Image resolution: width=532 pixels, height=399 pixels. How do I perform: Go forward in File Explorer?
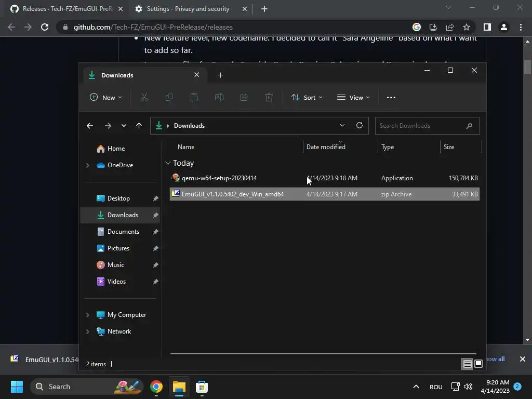coord(108,126)
